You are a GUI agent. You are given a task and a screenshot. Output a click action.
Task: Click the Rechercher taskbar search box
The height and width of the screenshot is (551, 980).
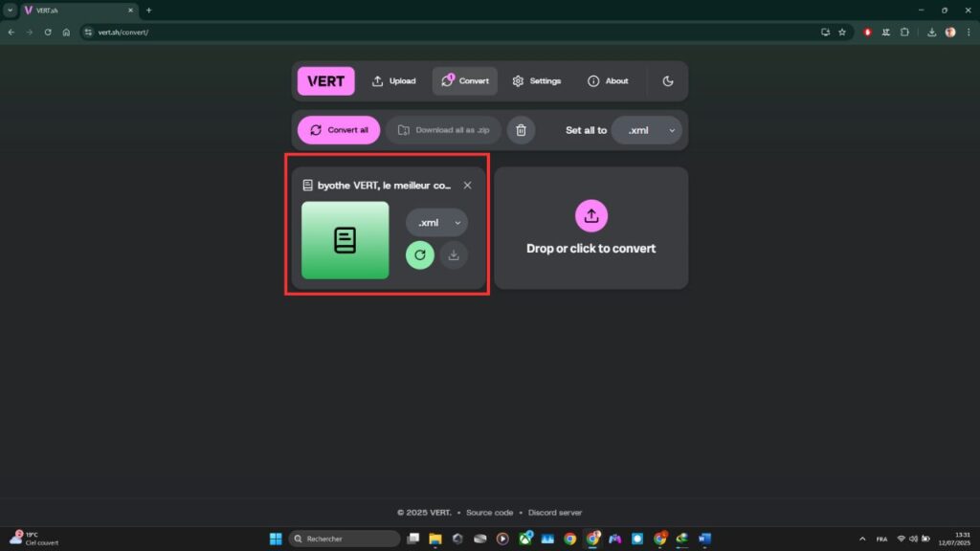[x=345, y=539]
